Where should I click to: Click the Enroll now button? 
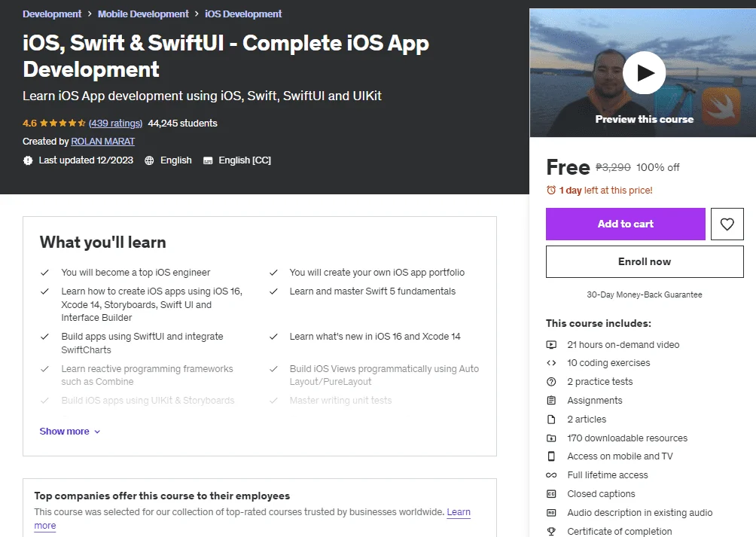[645, 262]
